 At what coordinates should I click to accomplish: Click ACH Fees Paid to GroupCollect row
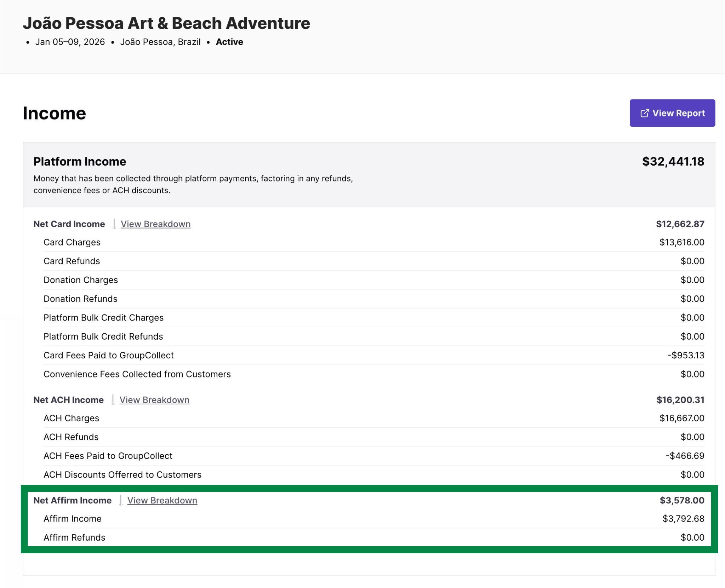click(x=108, y=456)
